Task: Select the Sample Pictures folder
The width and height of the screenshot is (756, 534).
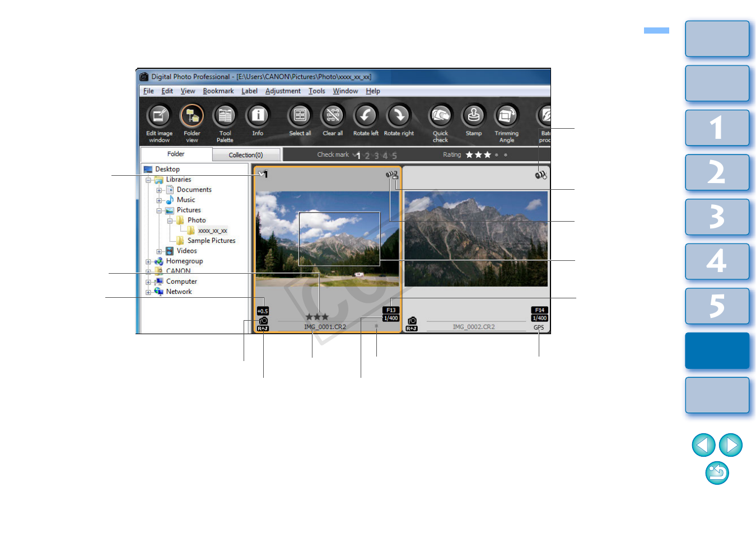Action: 211,241
